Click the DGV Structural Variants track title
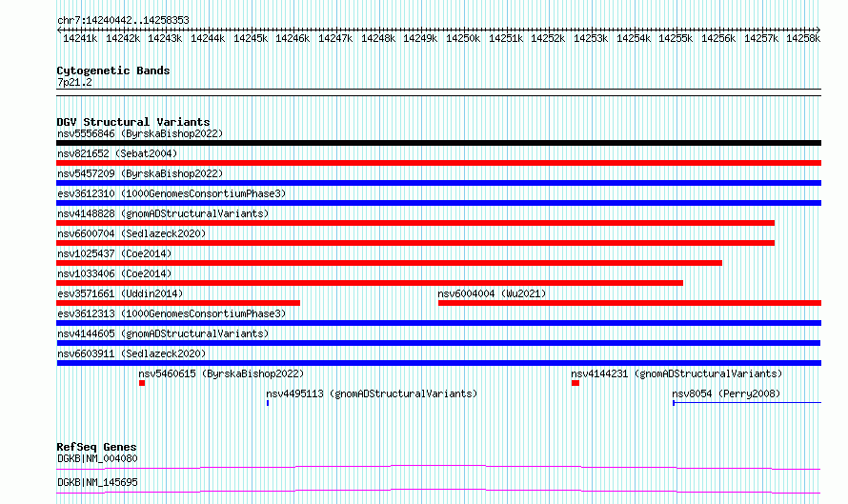Viewport: 848px width, 504px height. 133,122
